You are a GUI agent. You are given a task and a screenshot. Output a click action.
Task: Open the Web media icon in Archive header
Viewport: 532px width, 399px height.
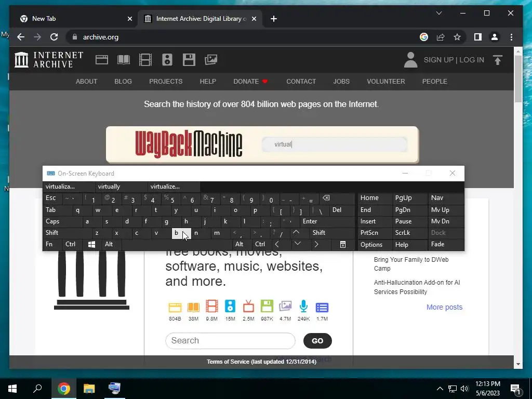101,60
